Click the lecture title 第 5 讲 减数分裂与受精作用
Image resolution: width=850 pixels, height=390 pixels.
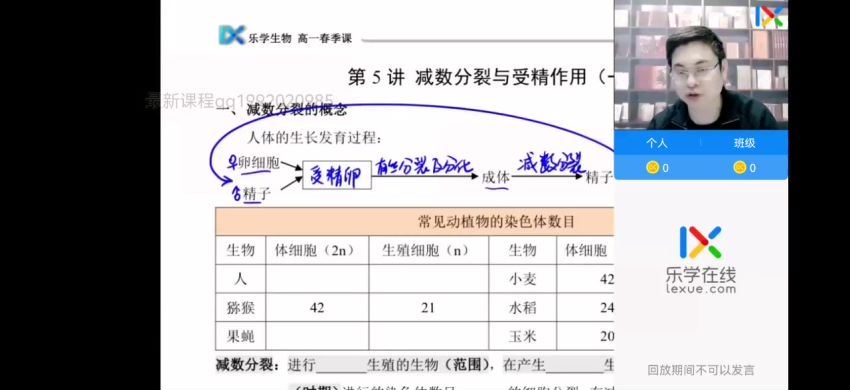pyautogui.click(x=480, y=78)
